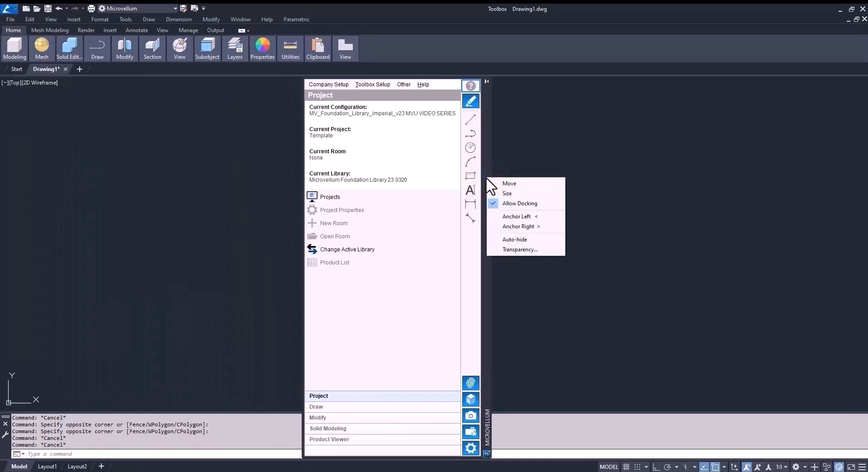The image size is (868, 472).
Task: Expand the ribbon minimize options arrow
Action: pos(248,31)
